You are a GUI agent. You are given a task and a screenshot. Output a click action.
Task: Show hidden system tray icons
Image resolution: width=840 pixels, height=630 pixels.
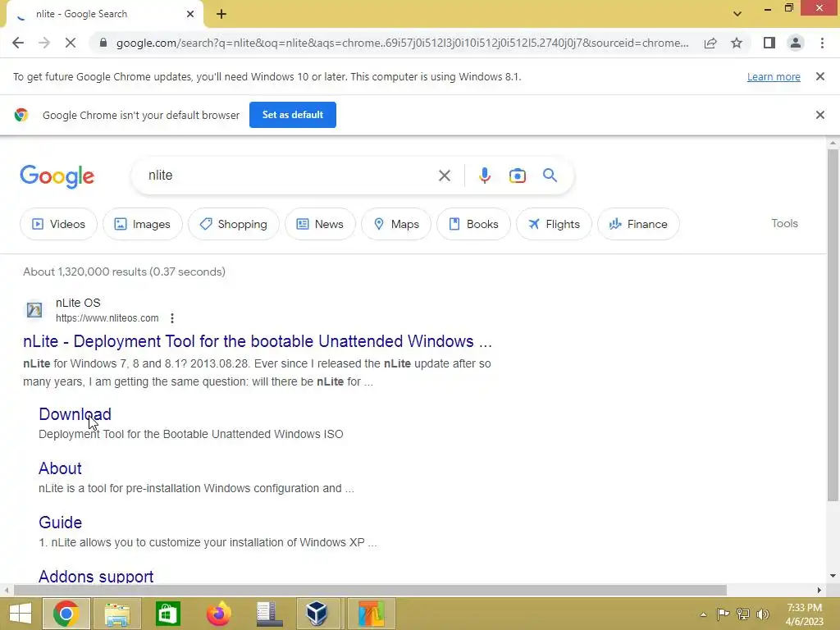click(x=703, y=614)
